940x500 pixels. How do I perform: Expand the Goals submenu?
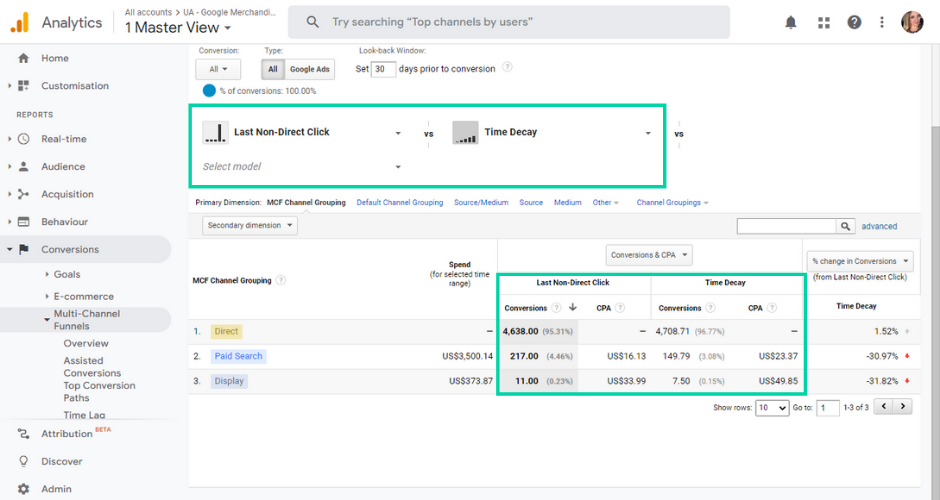tap(47, 274)
